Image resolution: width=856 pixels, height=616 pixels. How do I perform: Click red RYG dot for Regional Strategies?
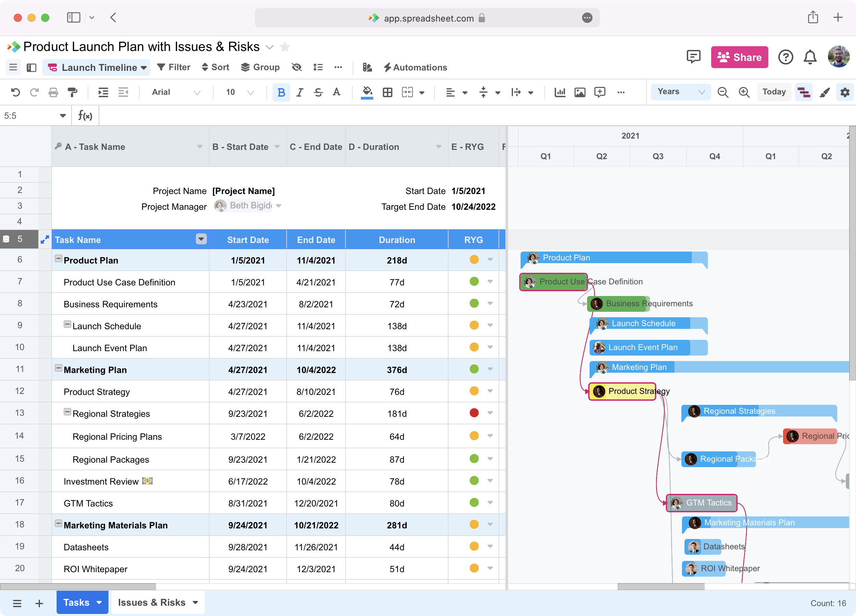point(474,413)
